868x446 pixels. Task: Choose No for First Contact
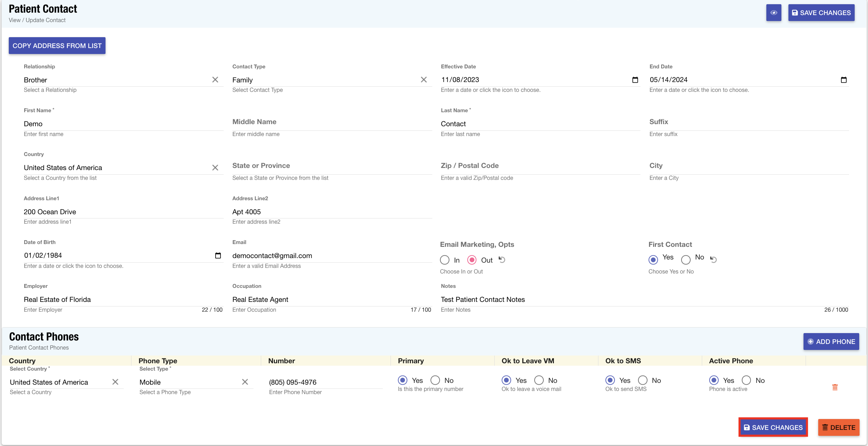(x=686, y=259)
